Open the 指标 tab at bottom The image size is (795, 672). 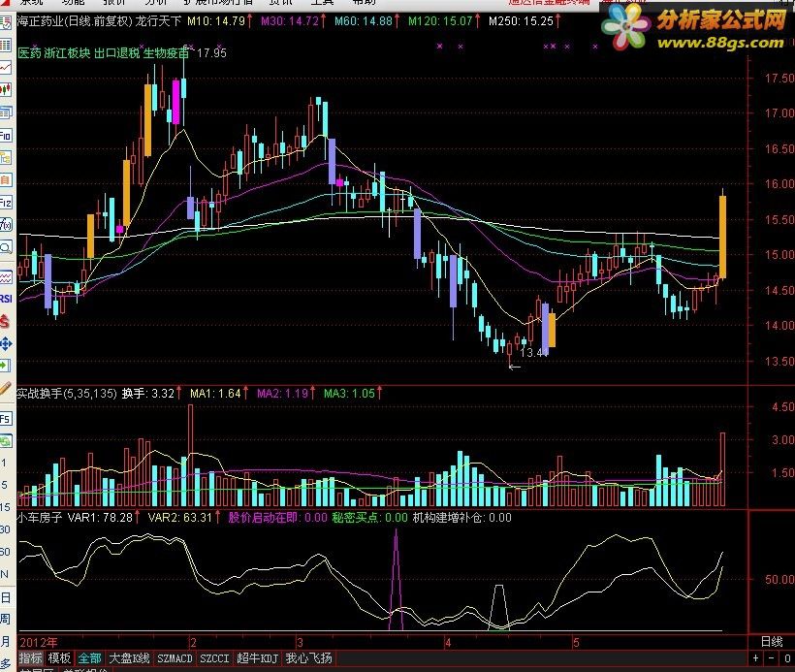[30, 658]
